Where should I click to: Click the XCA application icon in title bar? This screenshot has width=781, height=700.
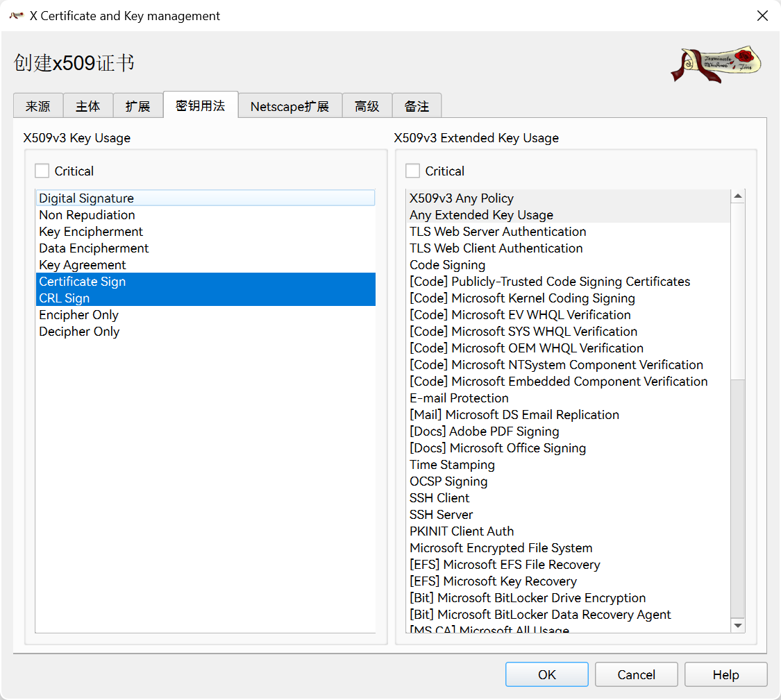[x=17, y=16]
